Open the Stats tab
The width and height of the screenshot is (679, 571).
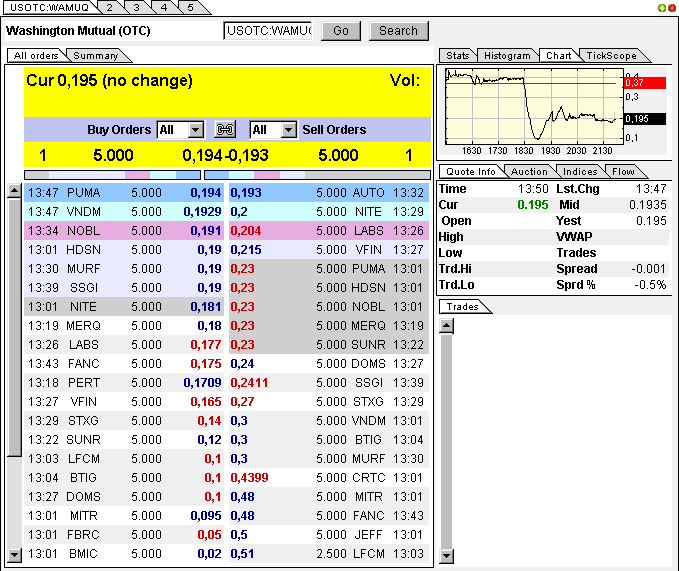click(x=458, y=55)
